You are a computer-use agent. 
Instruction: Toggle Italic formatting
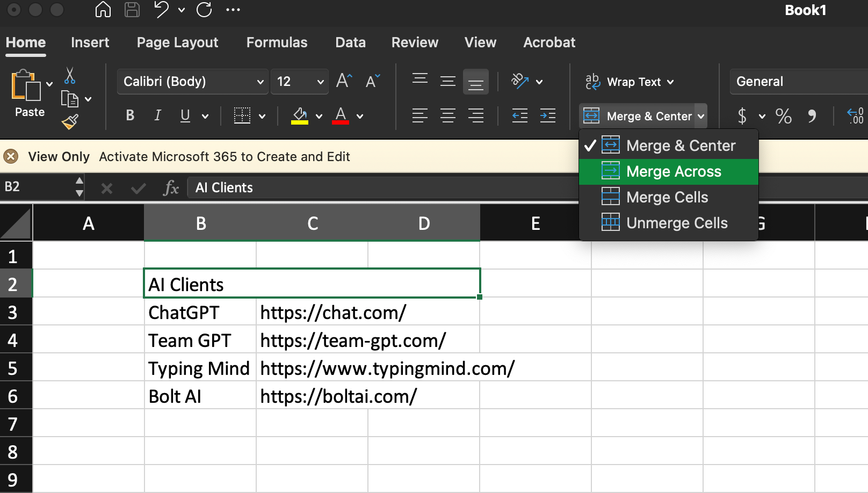click(x=158, y=115)
